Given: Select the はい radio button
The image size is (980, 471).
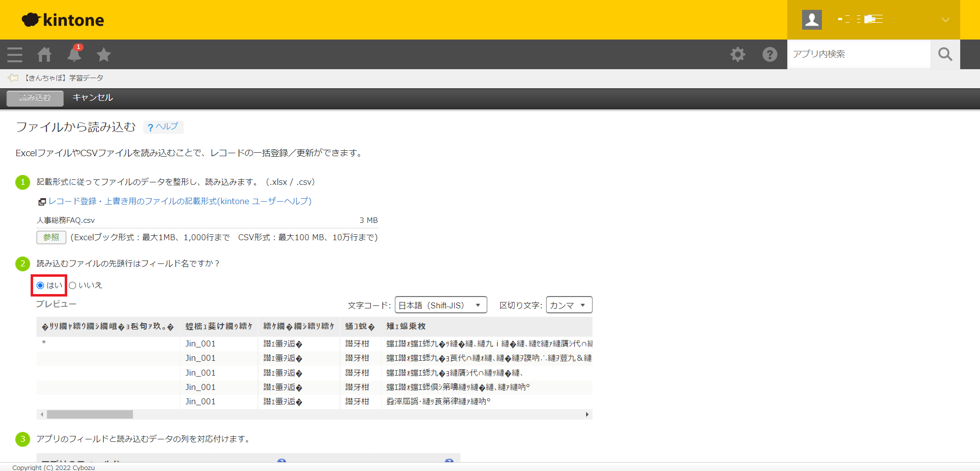Looking at the screenshot, I should pyautogui.click(x=41, y=285).
